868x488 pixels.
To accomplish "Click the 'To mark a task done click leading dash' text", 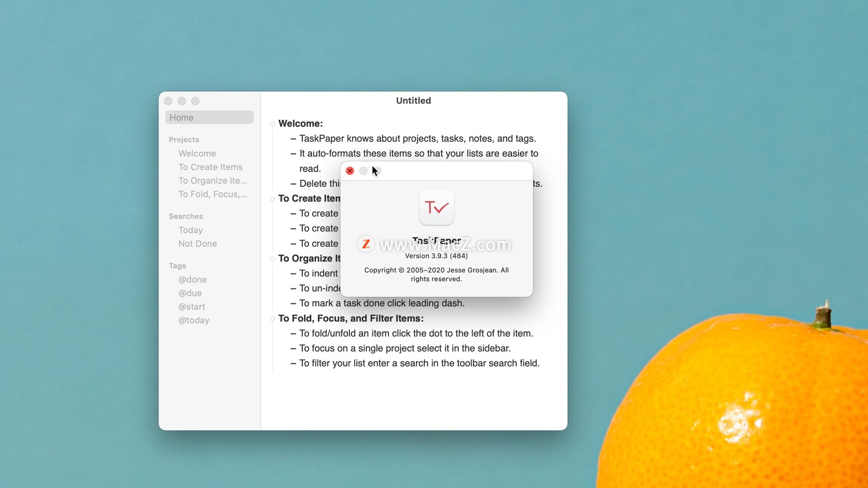I will 382,303.
